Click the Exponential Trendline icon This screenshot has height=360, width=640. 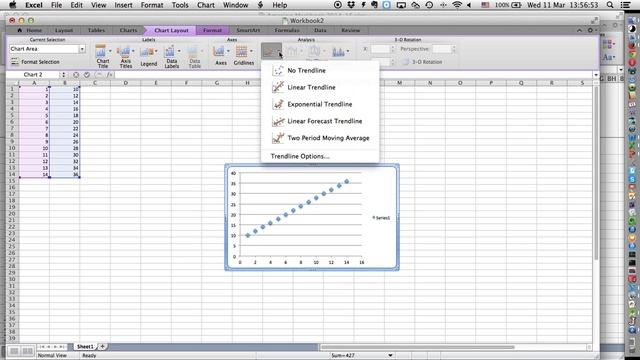click(x=278, y=104)
